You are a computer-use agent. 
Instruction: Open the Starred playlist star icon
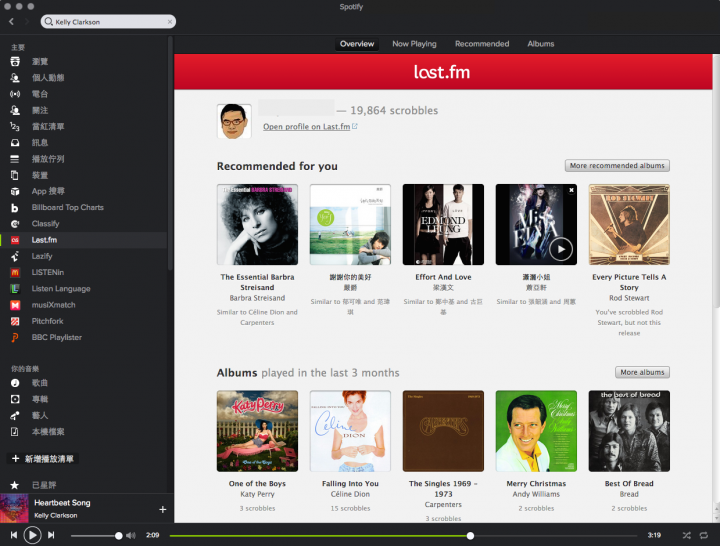coord(15,485)
